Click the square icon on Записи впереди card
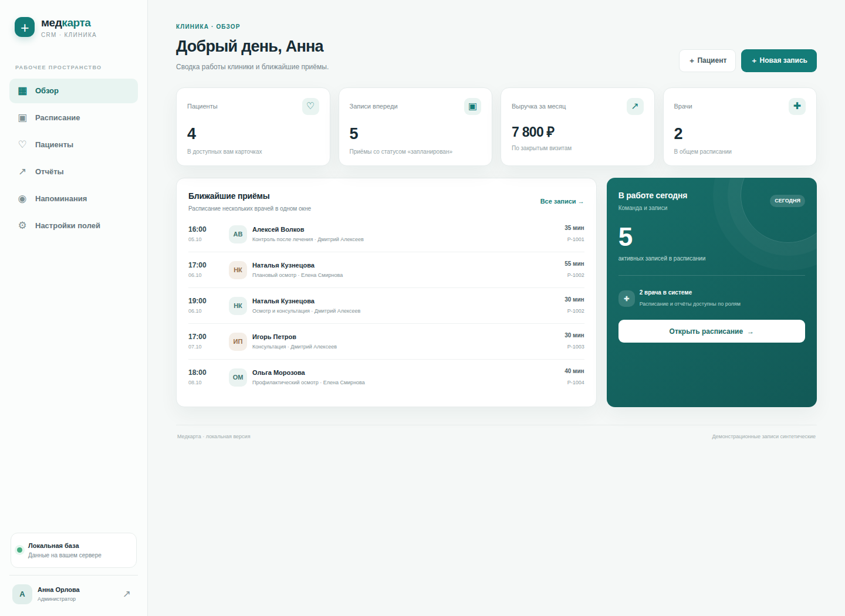Viewport: 845px width, 616px height. coord(472,106)
